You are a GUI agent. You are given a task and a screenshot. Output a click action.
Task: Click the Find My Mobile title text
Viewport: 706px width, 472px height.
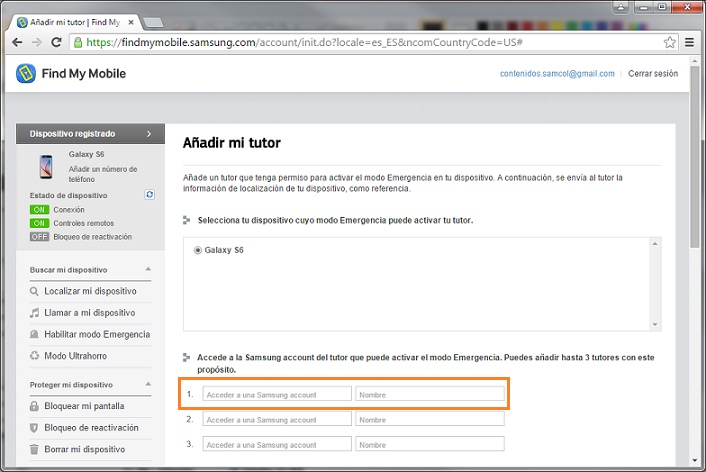pyautogui.click(x=84, y=73)
